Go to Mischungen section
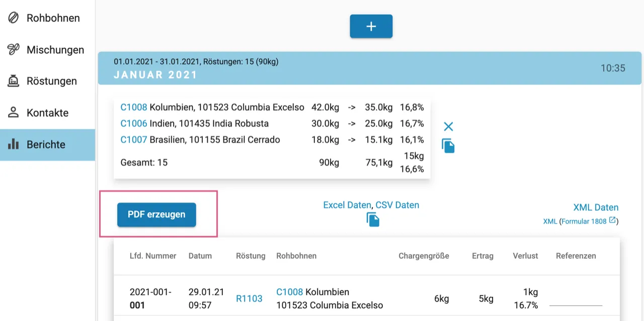The image size is (644, 321). [x=55, y=50]
